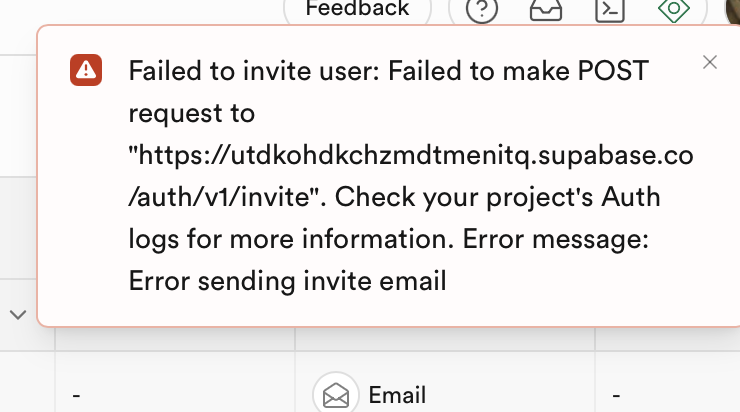Click the red warning icon in toast

86,69
